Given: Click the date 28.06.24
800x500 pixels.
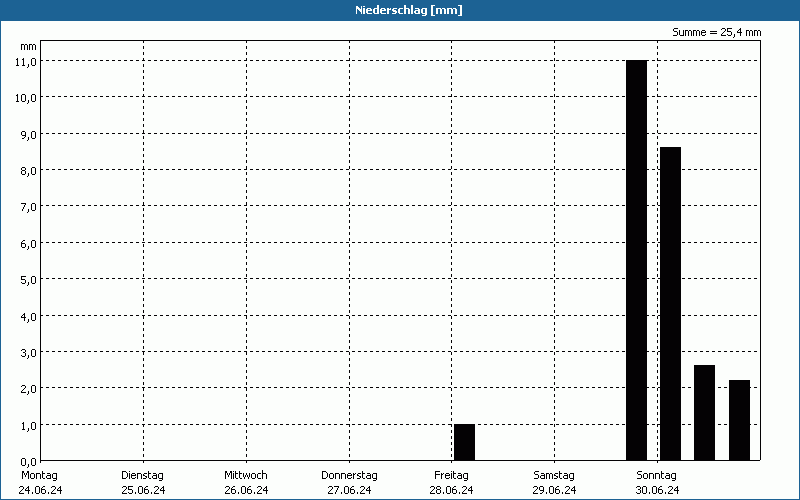Looking at the screenshot, I should (452, 490).
